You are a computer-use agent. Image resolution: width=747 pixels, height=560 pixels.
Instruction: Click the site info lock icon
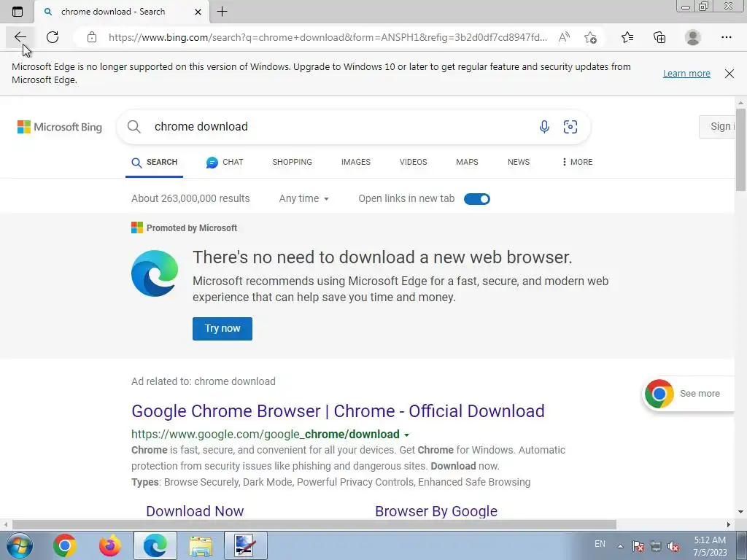click(92, 37)
